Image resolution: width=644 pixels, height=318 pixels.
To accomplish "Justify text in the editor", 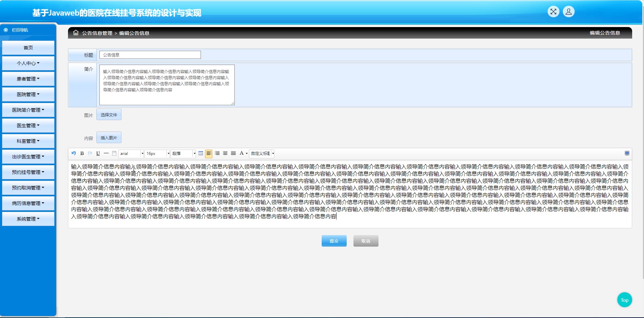I will pos(233,153).
